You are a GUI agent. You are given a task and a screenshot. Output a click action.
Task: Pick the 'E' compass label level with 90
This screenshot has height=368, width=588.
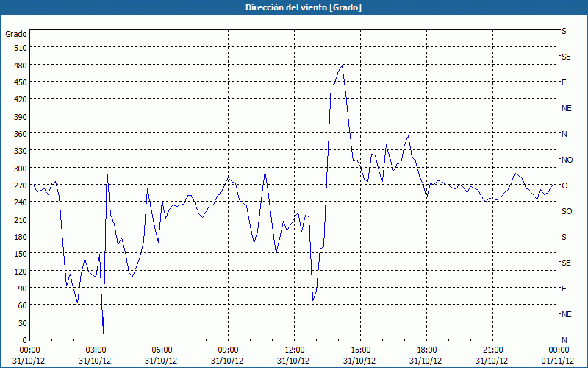[564, 289]
